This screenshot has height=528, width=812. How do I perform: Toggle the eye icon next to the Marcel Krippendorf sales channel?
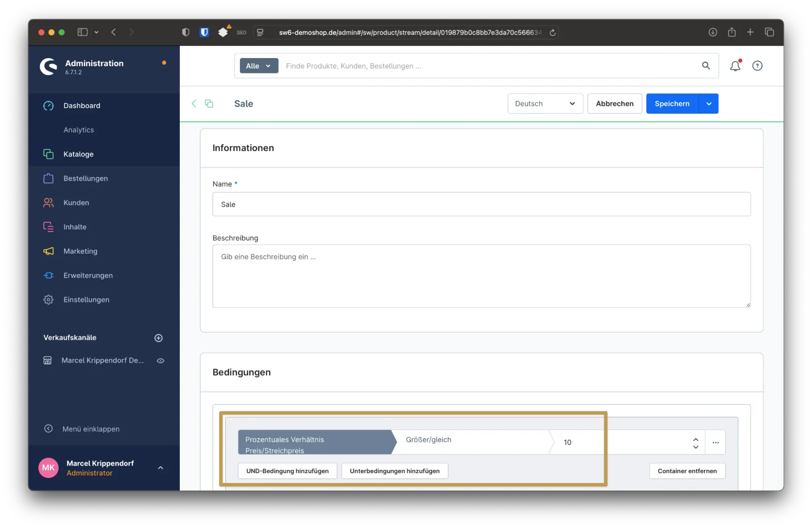click(x=160, y=361)
